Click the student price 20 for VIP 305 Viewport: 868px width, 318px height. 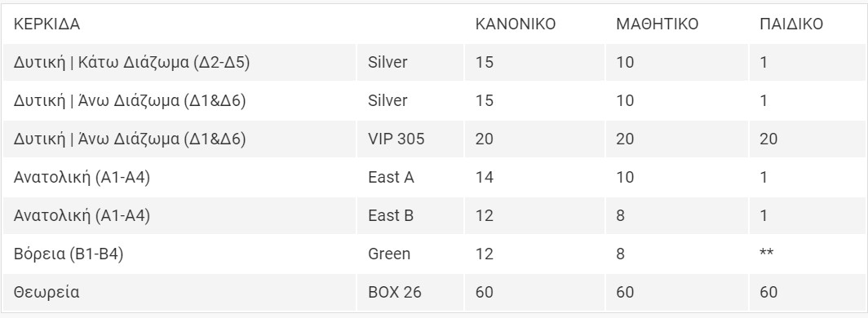(x=625, y=139)
